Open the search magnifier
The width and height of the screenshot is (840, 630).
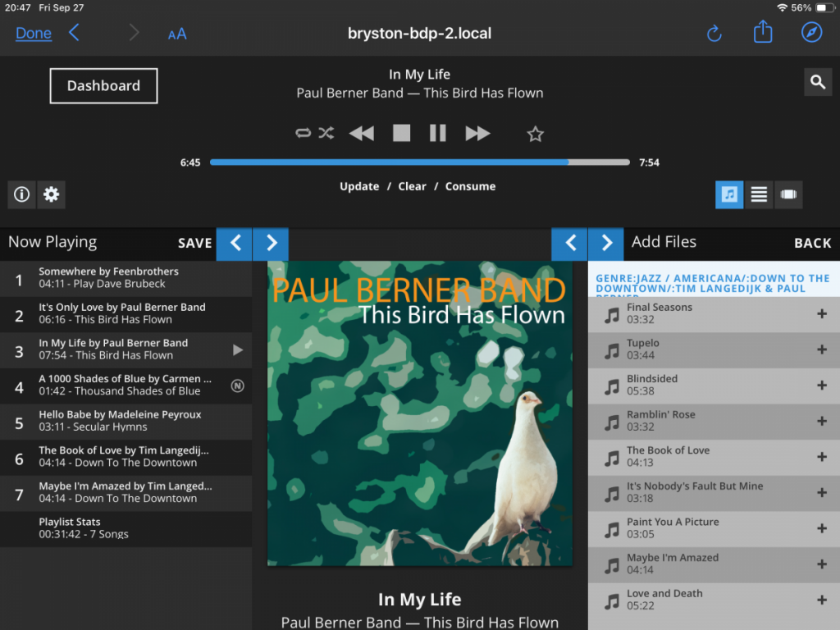point(818,82)
